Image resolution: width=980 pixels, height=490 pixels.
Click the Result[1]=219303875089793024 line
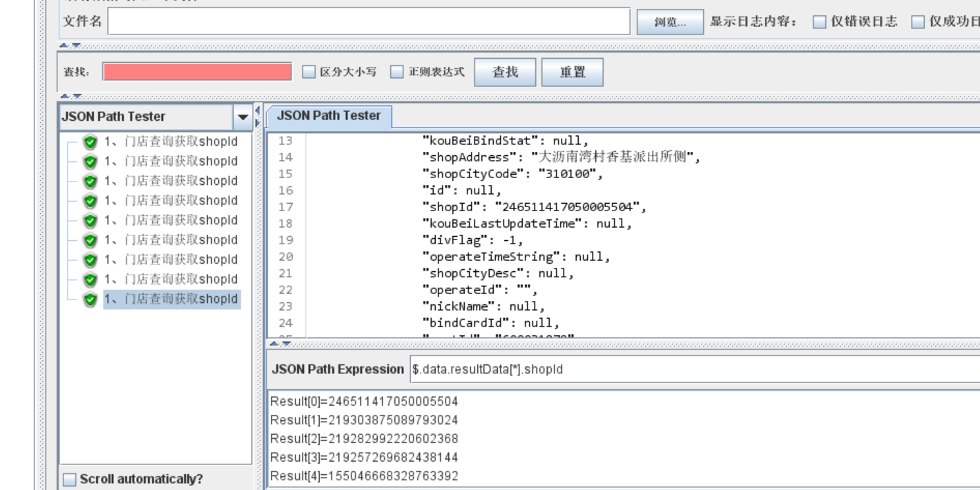click(364, 420)
